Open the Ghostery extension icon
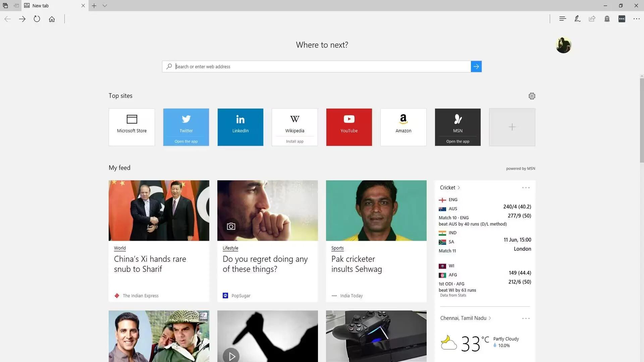This screenshot has width=644, height=362. pos(607,19)
